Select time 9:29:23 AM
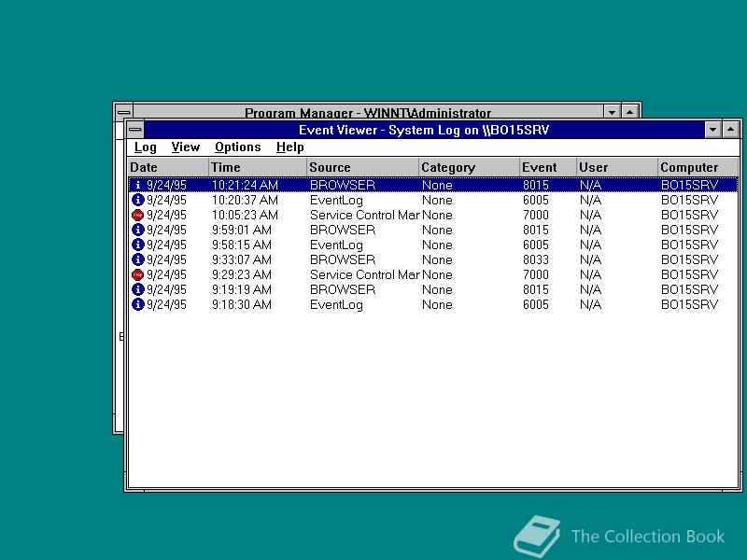The image size is (747, 560). tap(242, 274)
